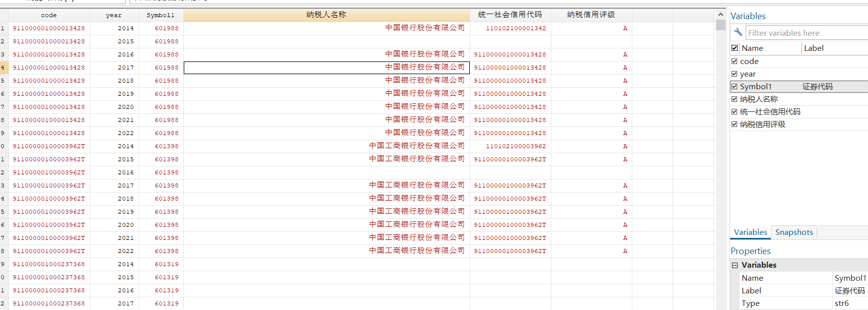The width and height of the screenshot is (868, 310).
Task: Toggle the Symbol1 variable checkbox
Action: [735, 87]
